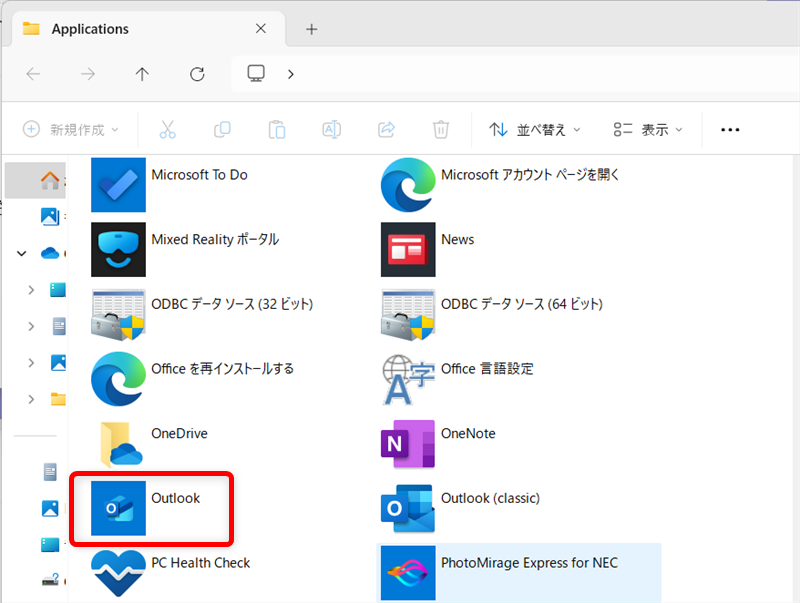Open PC Health Check app

coord(119,572)
